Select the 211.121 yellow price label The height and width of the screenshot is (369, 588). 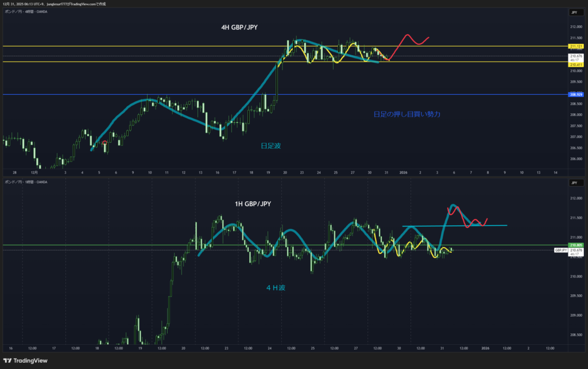[575, 46]
